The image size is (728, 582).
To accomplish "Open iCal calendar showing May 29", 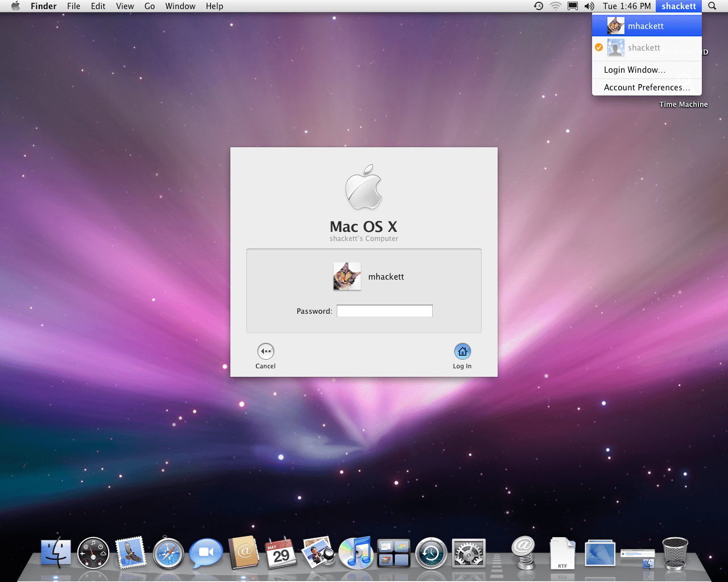I will coord(281,553).
